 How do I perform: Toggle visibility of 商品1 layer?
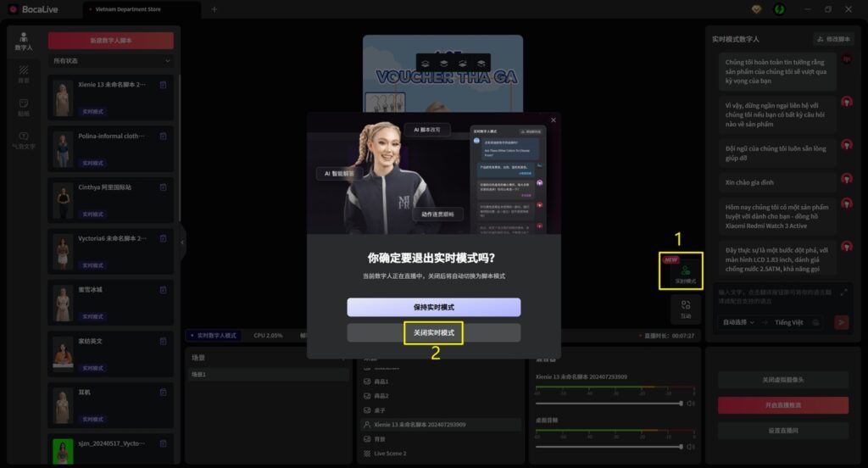pos(367,382)
